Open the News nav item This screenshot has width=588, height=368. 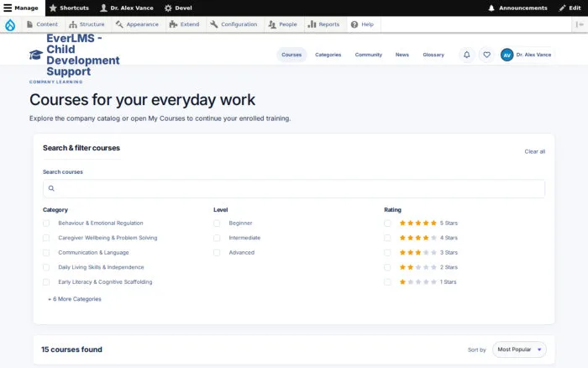tap(402, 55)
